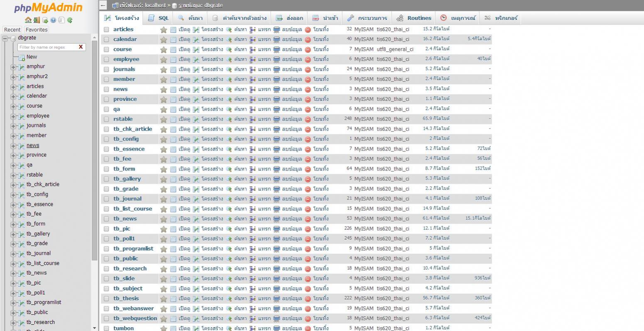The height and width of the screenshot is (331, 644).
Task: Collapse the dbgrate database tree node
Action: tap(5, 38)
